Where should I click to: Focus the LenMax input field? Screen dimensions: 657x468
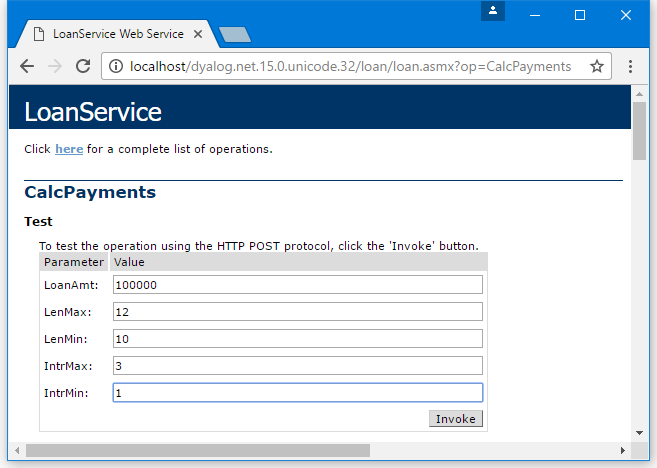point(297,312)
